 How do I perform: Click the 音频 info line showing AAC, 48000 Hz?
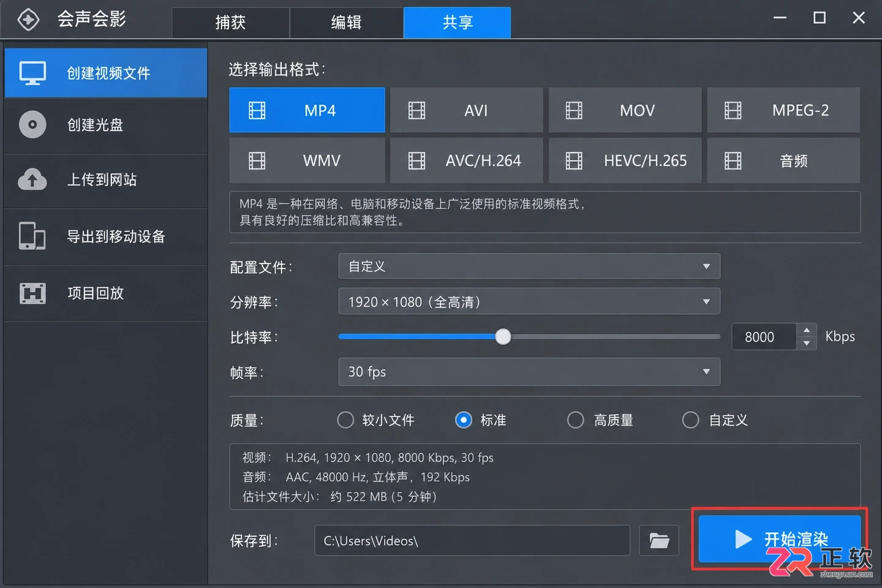point(356,477)
